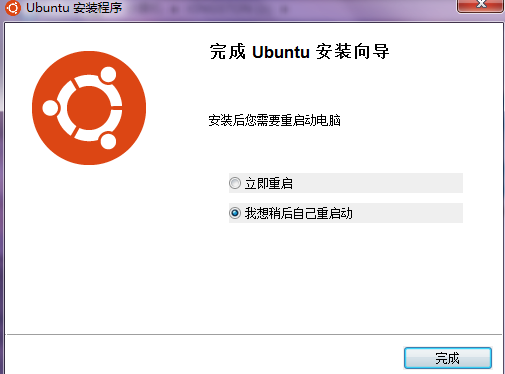The width and height of the screenshot is (505, 374).
Task: Close the Ubuntu 安装程序 window
Action: pos(481,5)
